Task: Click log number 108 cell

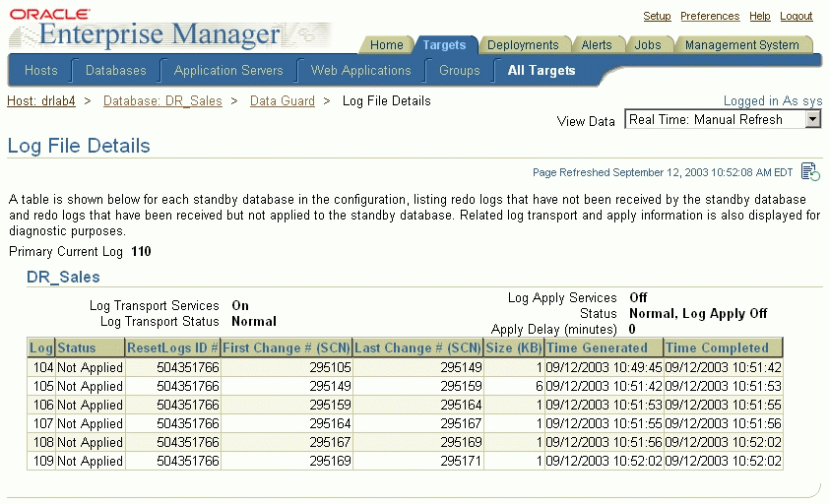Action: [x=42, y=442]
